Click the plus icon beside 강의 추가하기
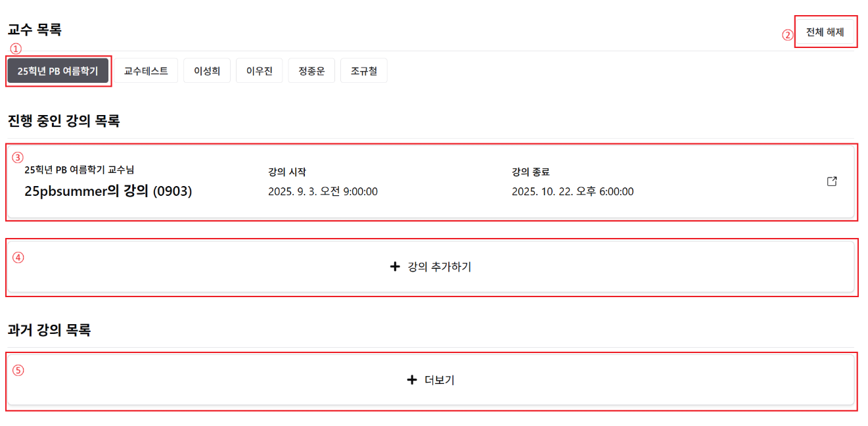Viewport: 868px width, 426px height. (x=395, y=267)
